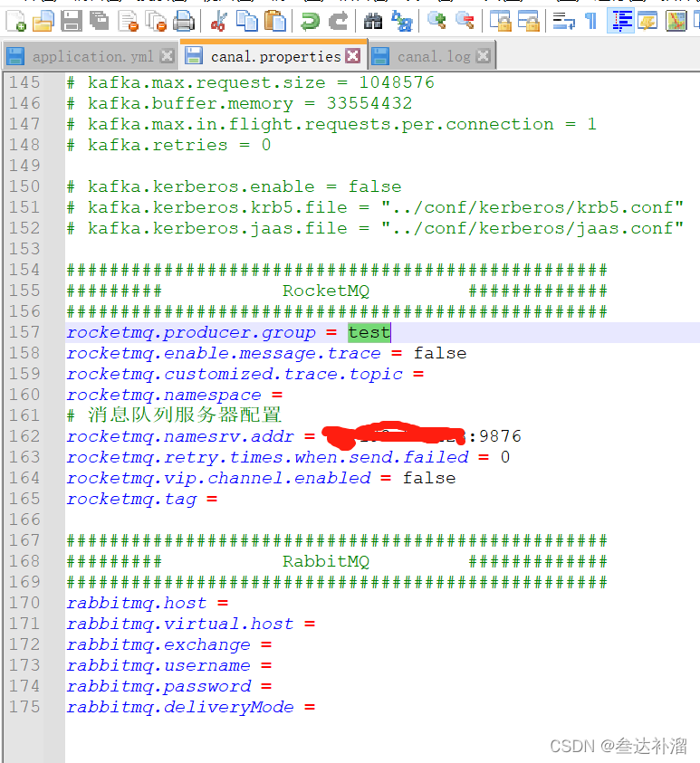Click 'rabbitmq.host' key
This screenshot has height=763, width=700.
tap(137, 604)
